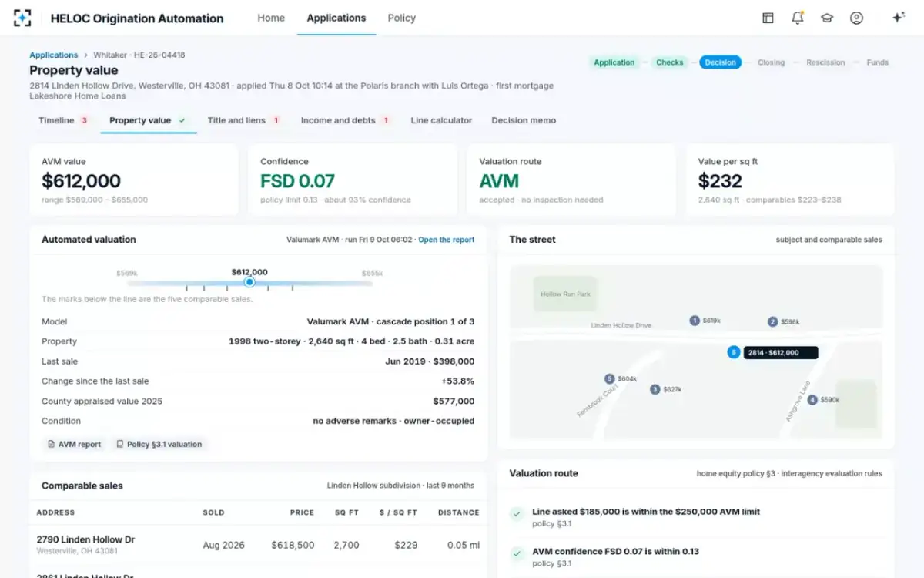Select map pin 3 at $627k

coord(655,390)
